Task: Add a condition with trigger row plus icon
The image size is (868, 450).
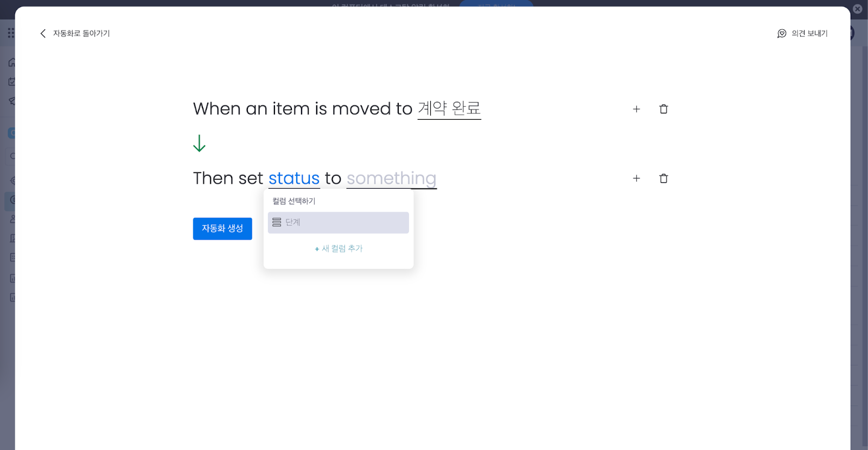Action: pos(636,109)
